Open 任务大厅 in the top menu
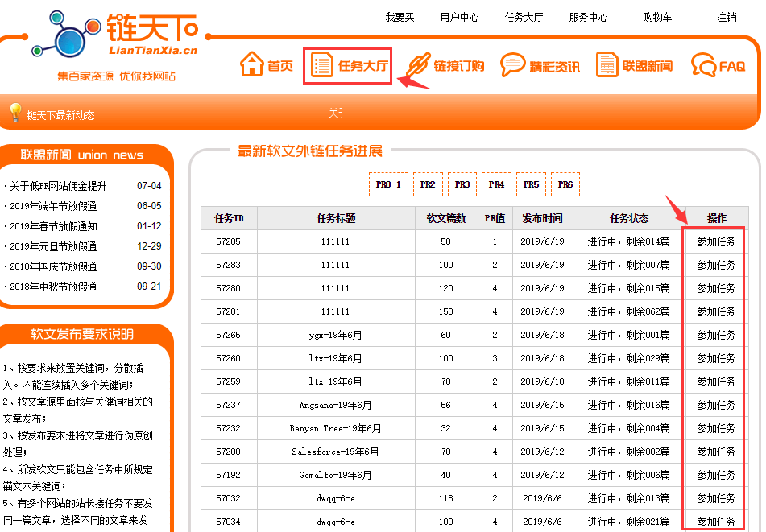The image size is (766, 532). click(x=524, y=18)
